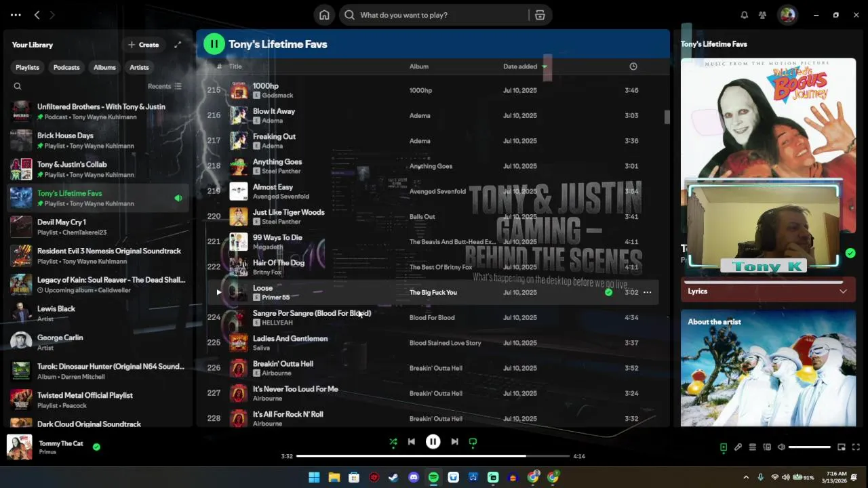Search in Your Library
868x488 pixels.
click(x=18, y=86)
